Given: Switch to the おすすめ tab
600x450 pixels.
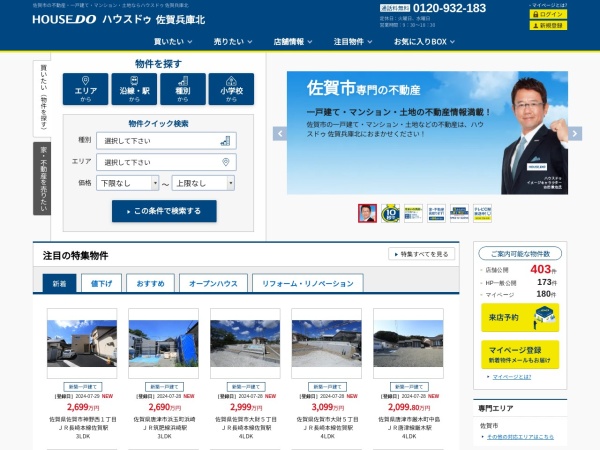Looking at the screenshot, I should [x=150, y=284].
